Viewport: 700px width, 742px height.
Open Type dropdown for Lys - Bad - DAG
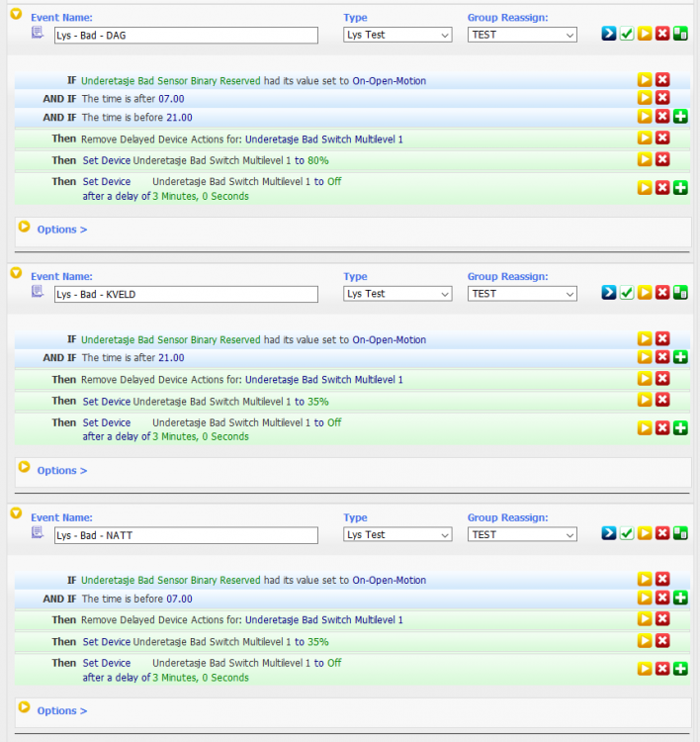pyautogui.click(x=397, y=35)
